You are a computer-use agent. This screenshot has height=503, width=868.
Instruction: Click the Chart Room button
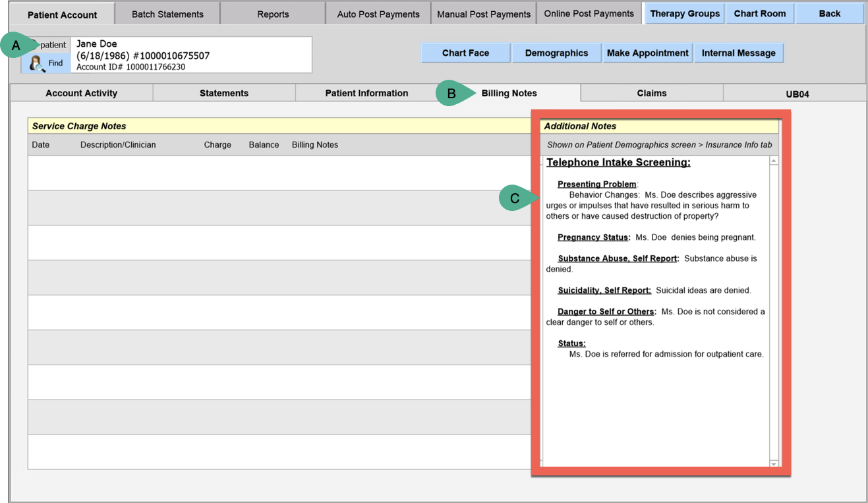pyautogui.click(x=760, y=13)
